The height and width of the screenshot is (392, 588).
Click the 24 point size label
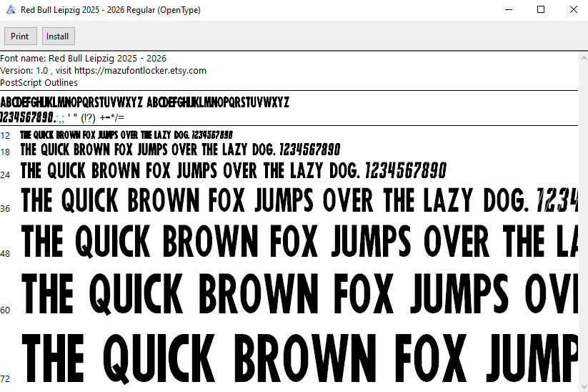(x=5, y=175)
